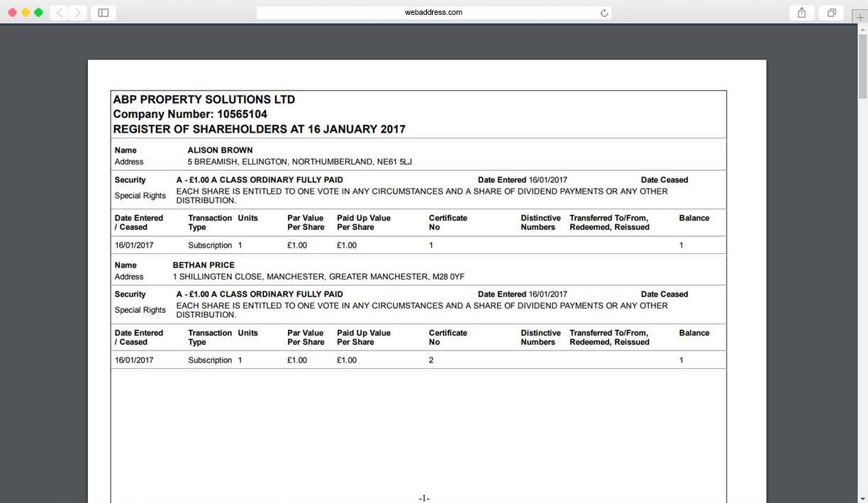Open a new tab with the plus button
Viewport: 868px width, 503px height.
pos(860,17)
